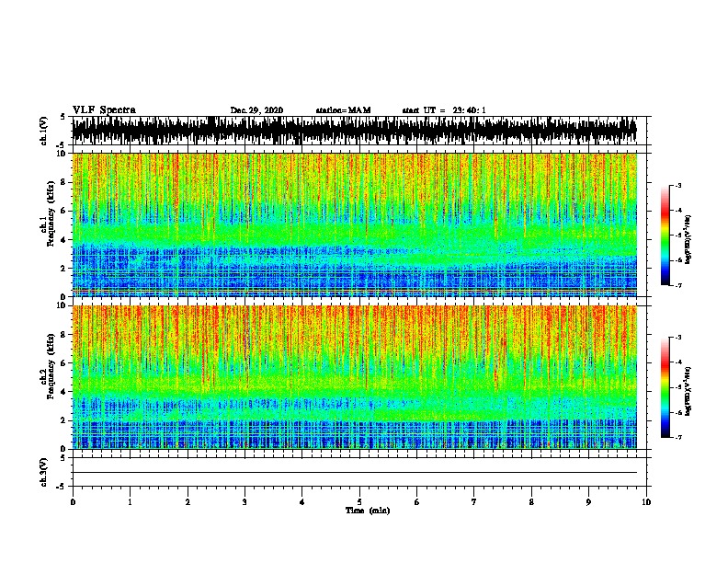728x563 pixels.
Task: Click the ch.1 spectrogram color scale bar
Action: (x=665, y=236)
